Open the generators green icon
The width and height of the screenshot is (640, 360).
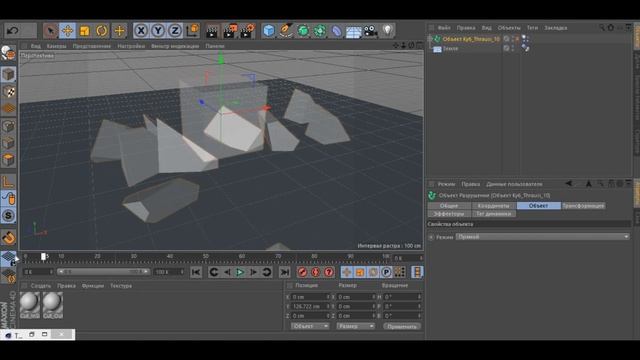pyautogui.click(x=303, y=31)
